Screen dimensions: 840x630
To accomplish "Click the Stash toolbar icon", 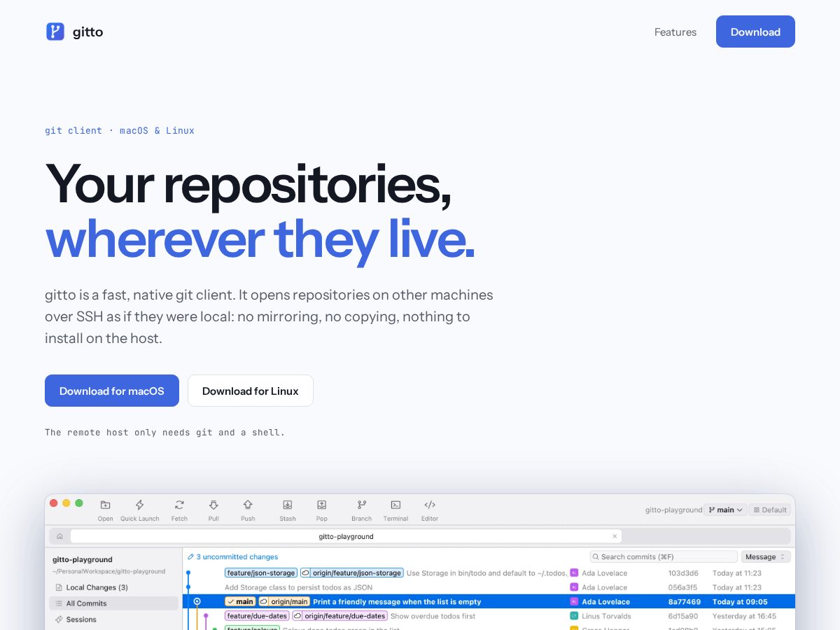I will tap(288, 505).
